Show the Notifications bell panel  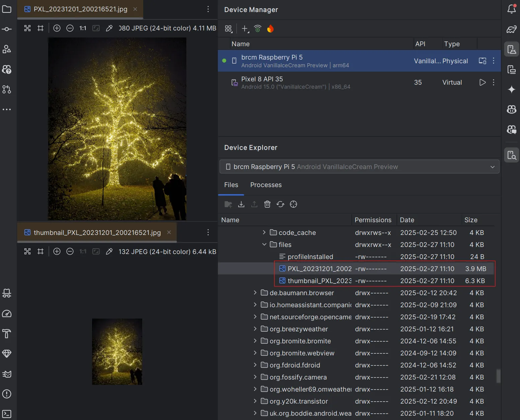click(512, 9)
